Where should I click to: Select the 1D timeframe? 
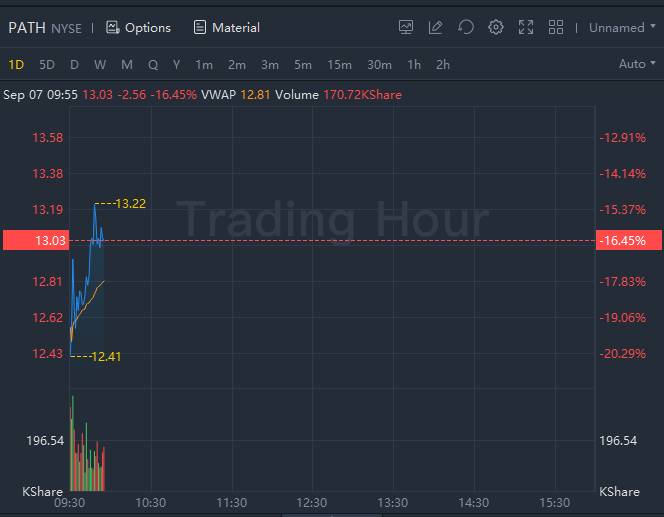(x=16, y=65)
